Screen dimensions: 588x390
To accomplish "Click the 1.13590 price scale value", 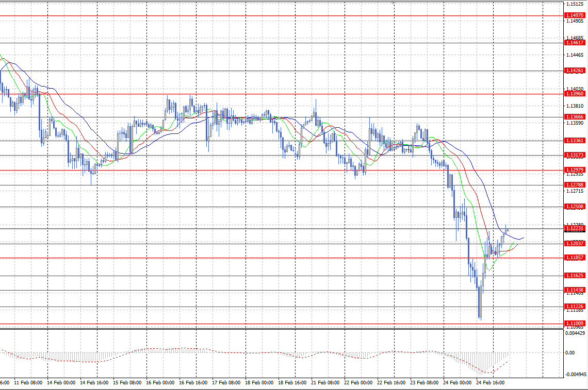I will coord(575,123).
